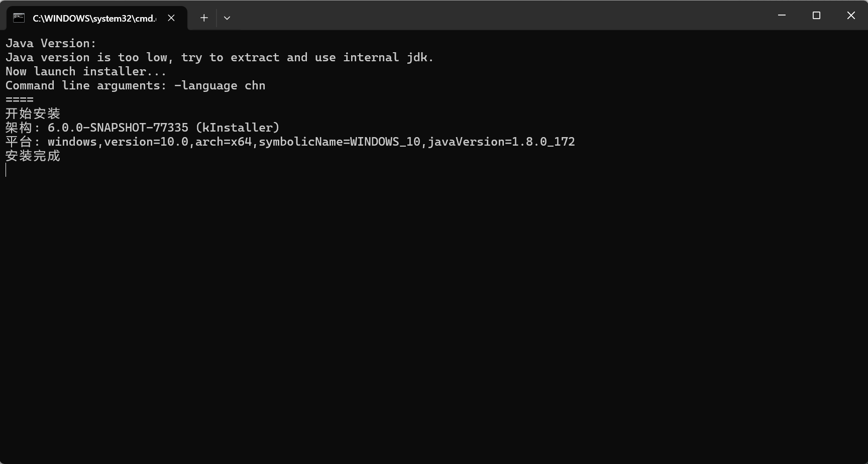868x464 pixels.
Task: Close the cmd.exe tab
Action: [171, 18]
